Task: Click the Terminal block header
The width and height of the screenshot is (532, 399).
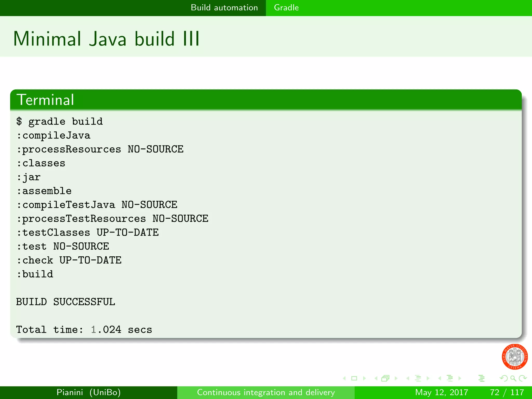Action: [x=266, y=100]
